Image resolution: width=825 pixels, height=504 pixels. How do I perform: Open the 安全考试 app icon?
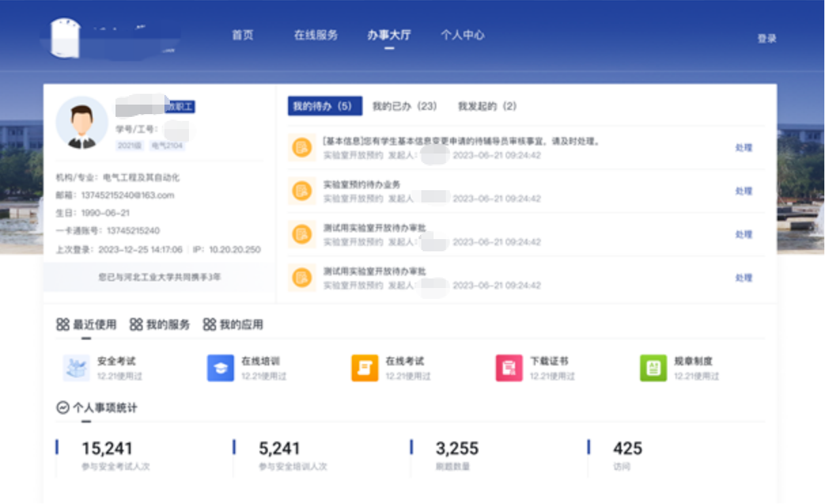pyautogui.click(x=76, y=368)
